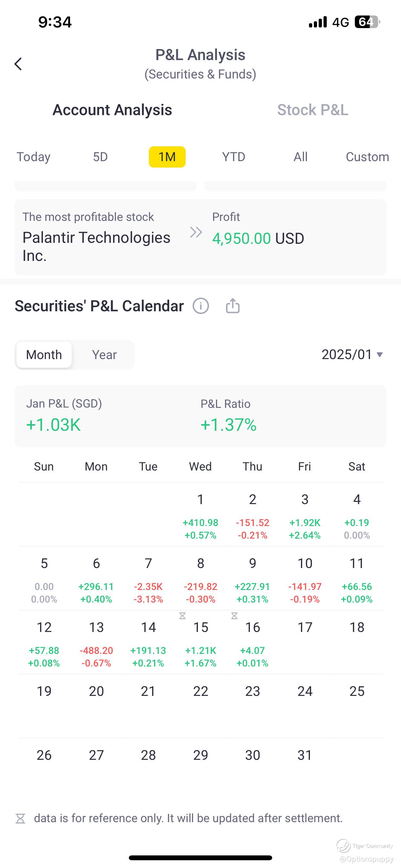
Task: Tap the Tiger Community logo watermark
Action: (344, 846)
